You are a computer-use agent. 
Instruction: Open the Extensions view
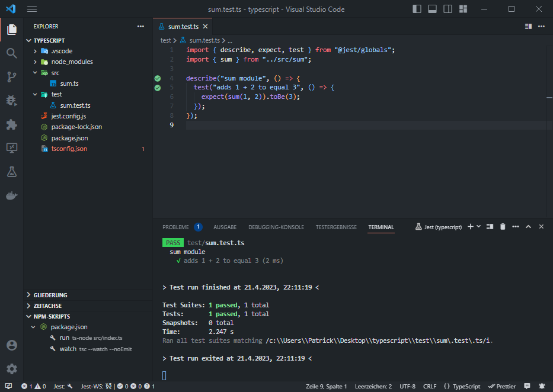tap(11, 124)
